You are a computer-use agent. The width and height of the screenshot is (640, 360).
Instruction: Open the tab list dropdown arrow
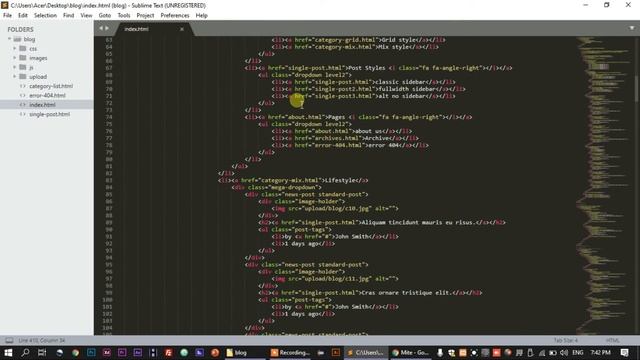(631, 28)
